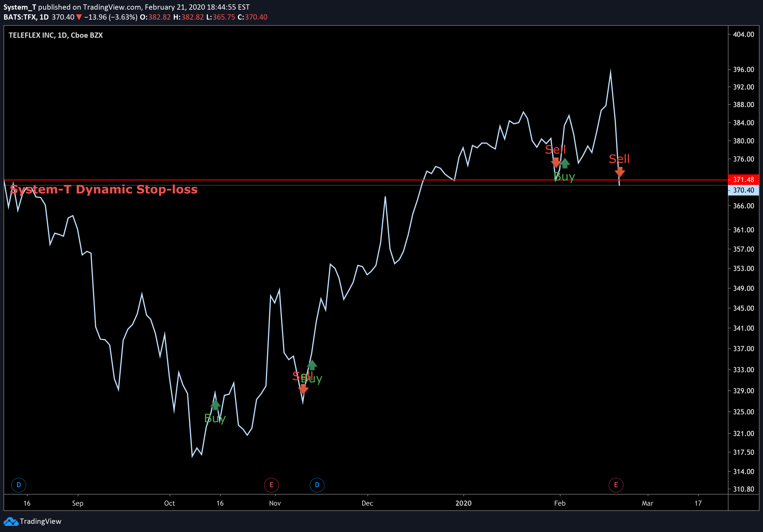The height and width of the screenshot is (532, 763).
Task: Click the February 21, 2020 publish timestamp
Action: tap(197, 7)
